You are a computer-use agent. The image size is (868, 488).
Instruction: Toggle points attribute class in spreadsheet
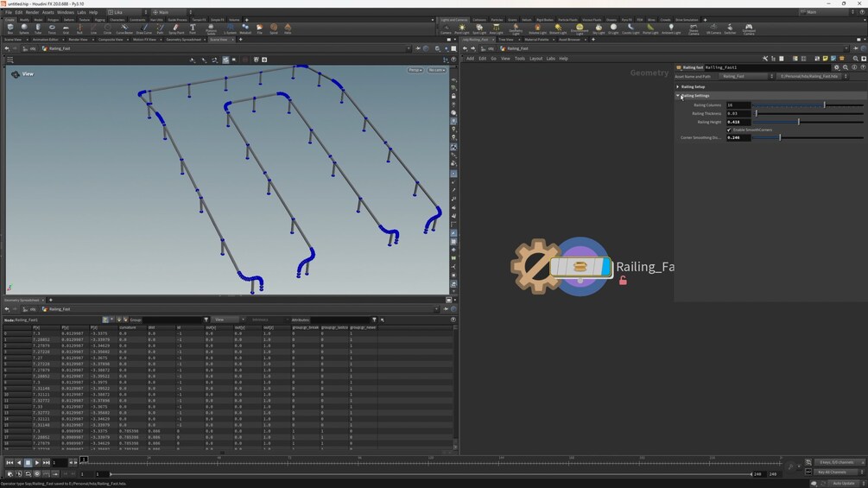(105, 320)
